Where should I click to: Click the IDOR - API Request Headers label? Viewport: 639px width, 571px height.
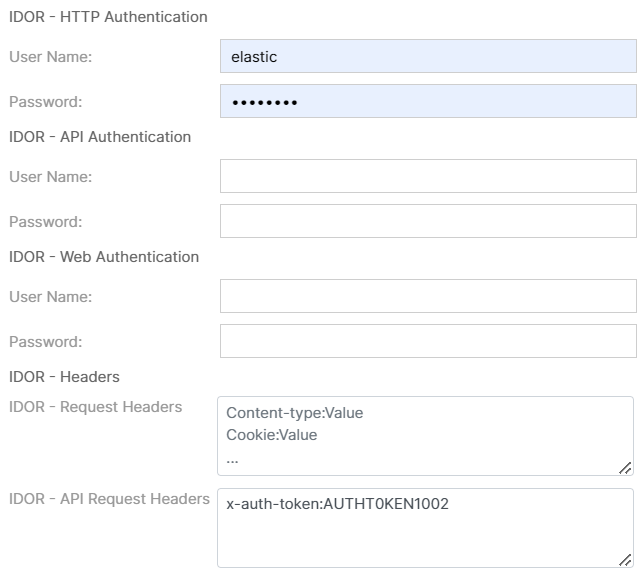coord(109,499)
